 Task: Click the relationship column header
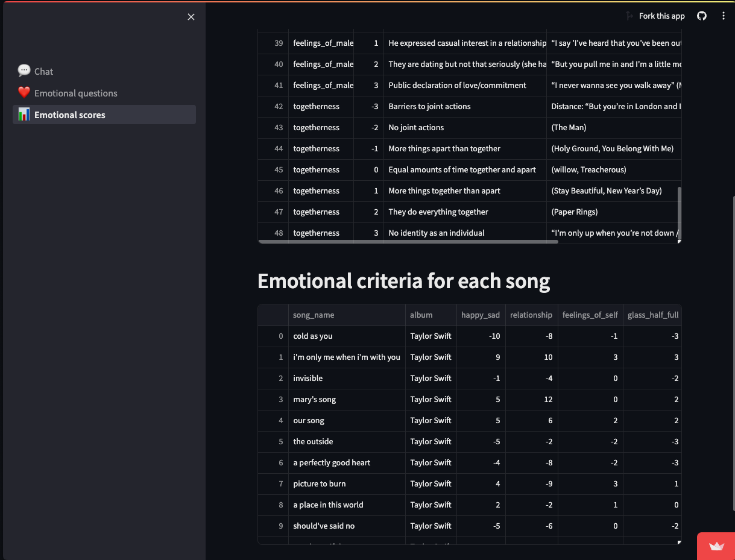click(531, 315)
